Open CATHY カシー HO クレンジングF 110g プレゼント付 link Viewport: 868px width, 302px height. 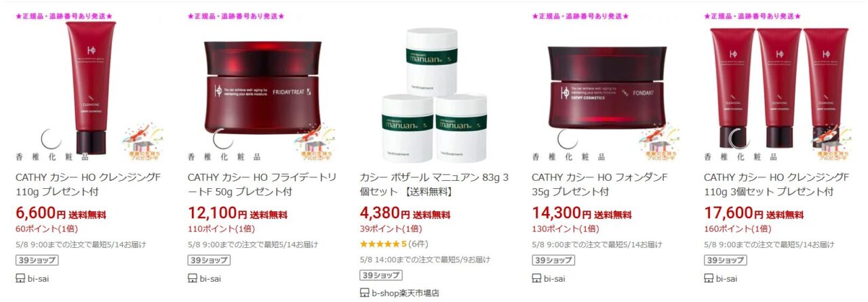tap(88, 184)
